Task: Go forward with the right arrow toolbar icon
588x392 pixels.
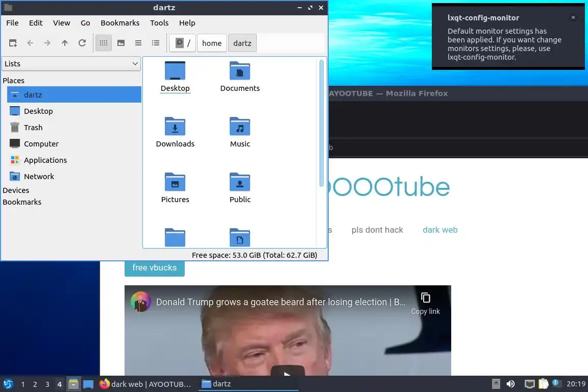Action: [47, 43]
